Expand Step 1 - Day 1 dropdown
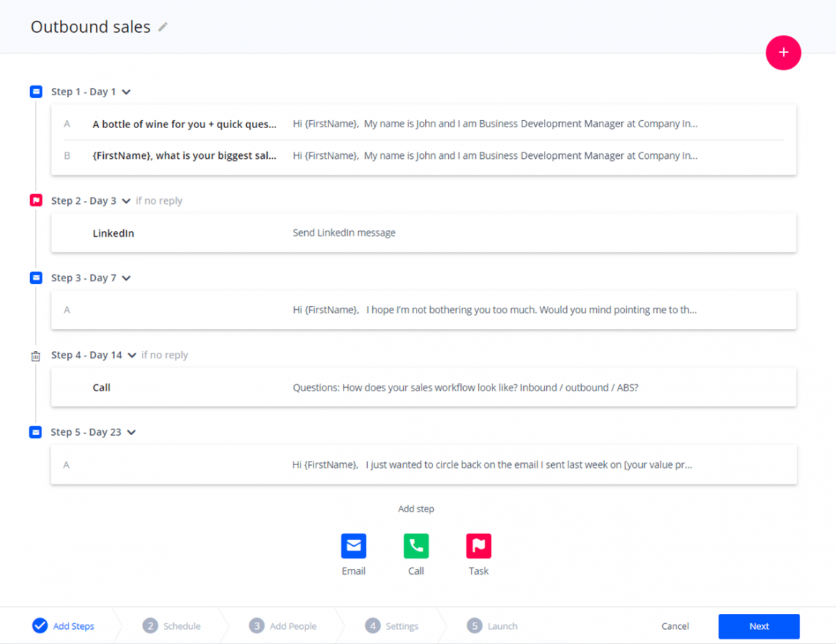The width and height of the screenshot is (836, 644). 127,92
